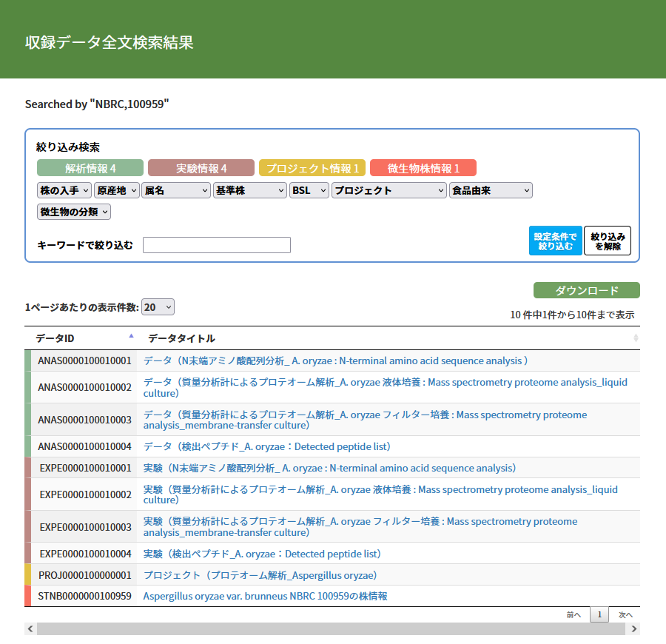Filter by 微生物株情報 1 category
This screenshot has width=666, height=644.
pyautogui.click(x=423, y=168)
